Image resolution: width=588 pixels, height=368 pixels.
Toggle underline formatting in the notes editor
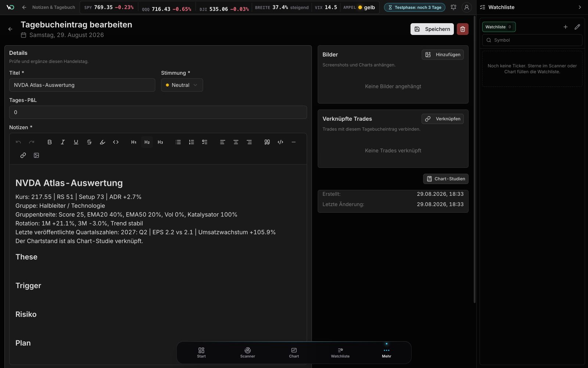(76, 142)
